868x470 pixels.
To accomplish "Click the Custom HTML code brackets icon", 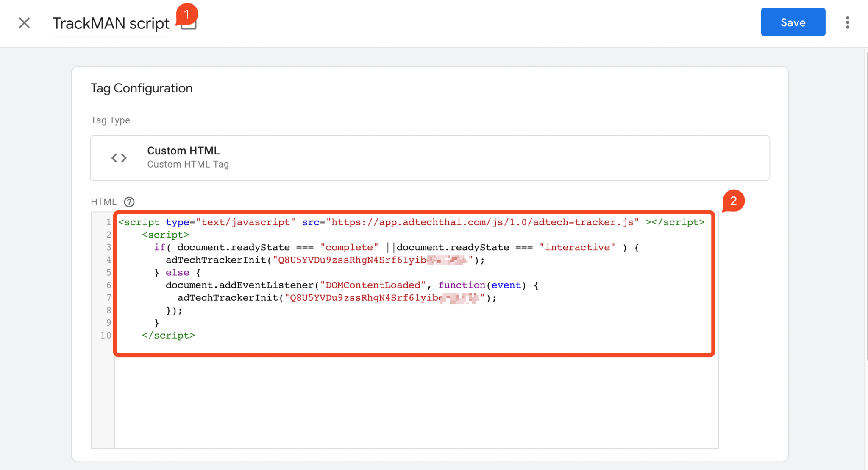I will 119,157.
